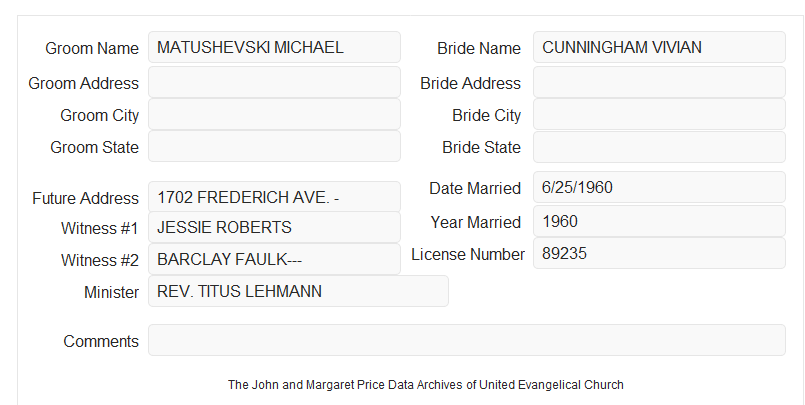The width and height of the screenshot is (805, 405).
Task: Focus the Year Married field
Action: pos(659,221)
